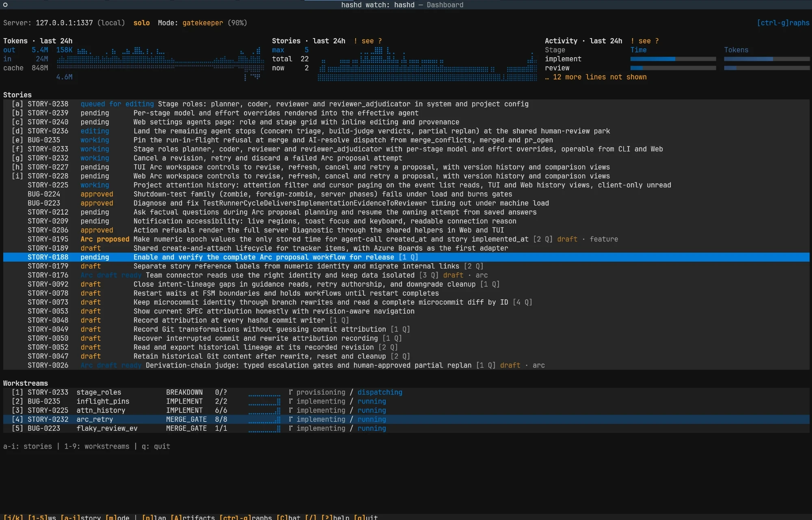The width and height of the screenshot is (812, 520).
Task: Click the 'q: quit' hint below Workstreams
Action: point(156,446)
